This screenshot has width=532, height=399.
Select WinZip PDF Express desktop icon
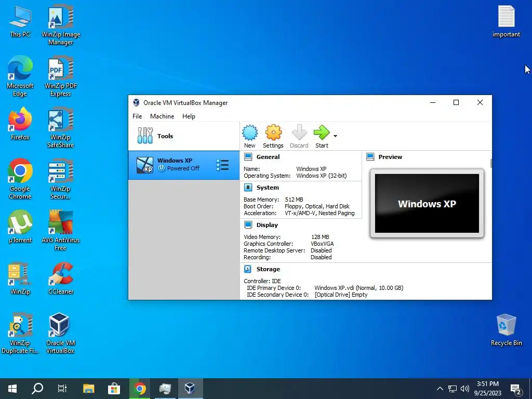(x=61, y=76)
